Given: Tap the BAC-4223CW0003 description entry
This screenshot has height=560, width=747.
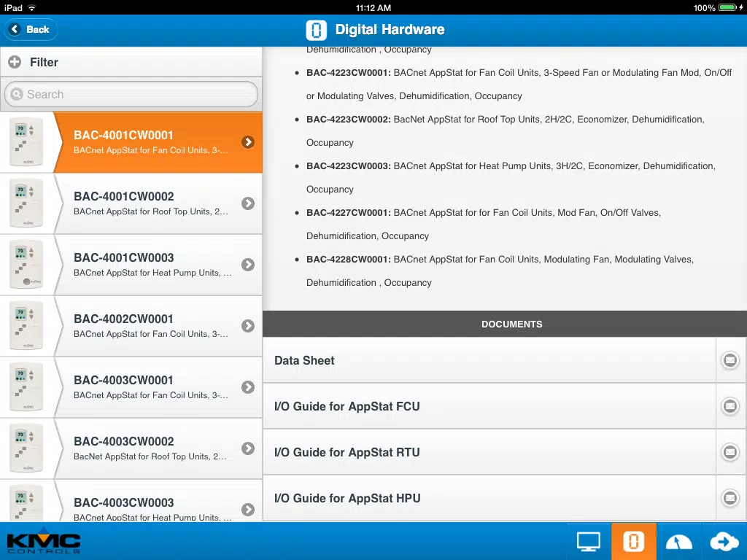Looking at the screenshot, I should pyautogui.click(x=511, y=178).
